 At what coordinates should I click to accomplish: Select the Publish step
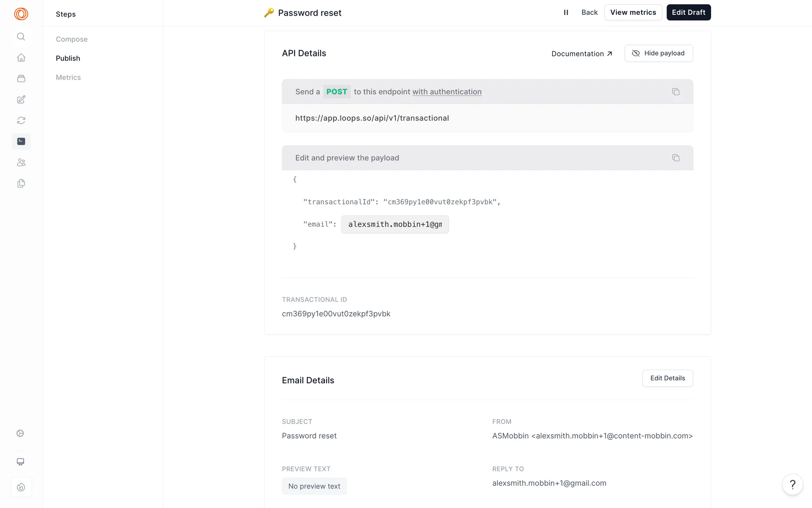tap(68, 58)
